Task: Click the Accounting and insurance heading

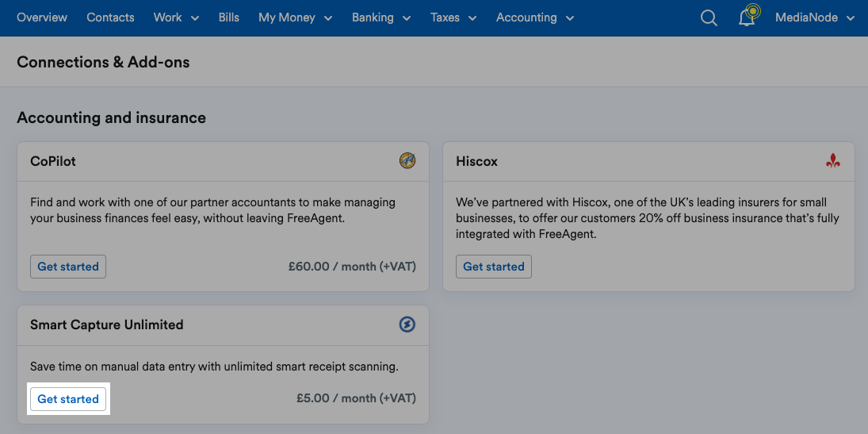Action: tap(111, 117)
